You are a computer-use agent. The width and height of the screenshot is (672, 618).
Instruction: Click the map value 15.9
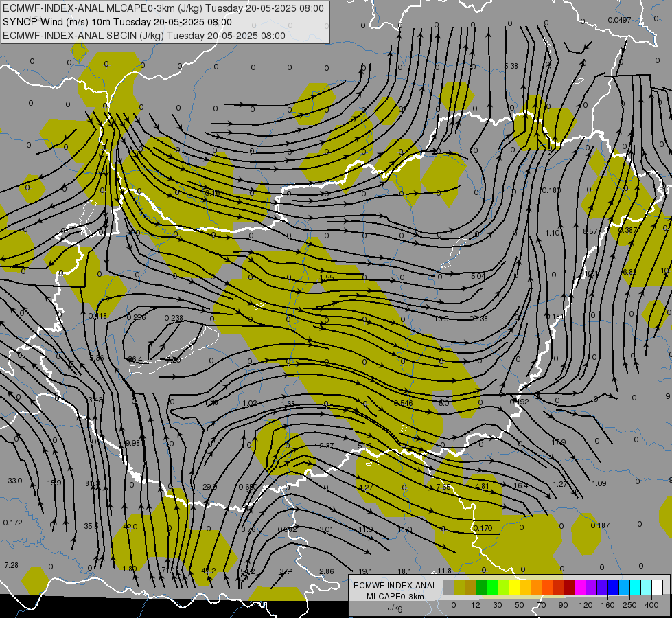54,483
